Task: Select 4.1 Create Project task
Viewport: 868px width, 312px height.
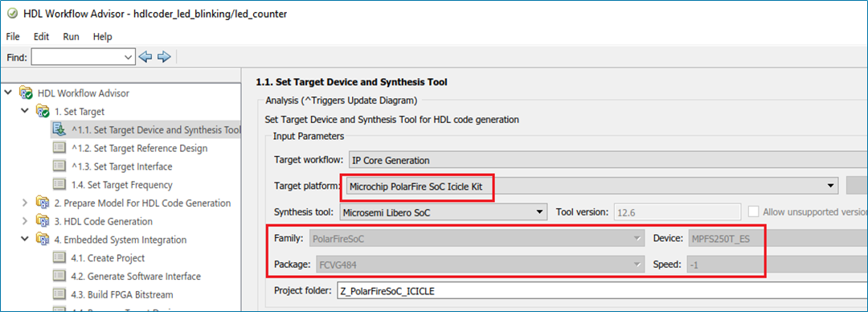Action: pos(108,258)
